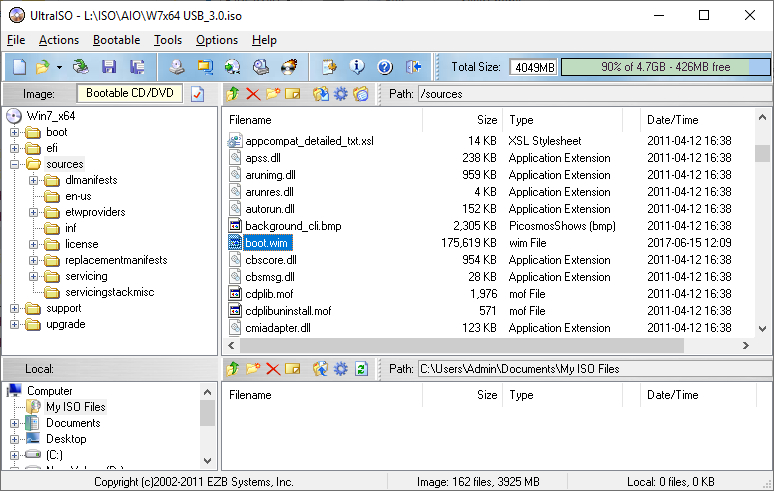Select the Win7_x64 root node
This screenshot has height=491, width=774.
(x=51, y=116)
